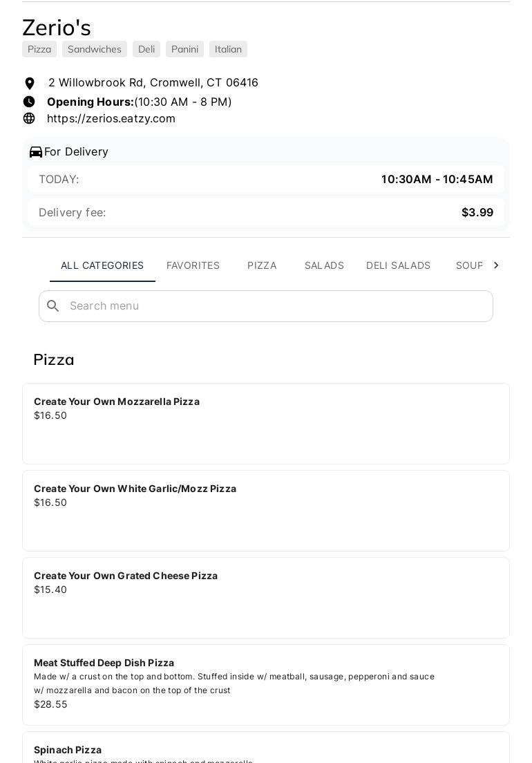The image size is (532, 763).
Task: Show the All Categories tab
Action: 102,265
